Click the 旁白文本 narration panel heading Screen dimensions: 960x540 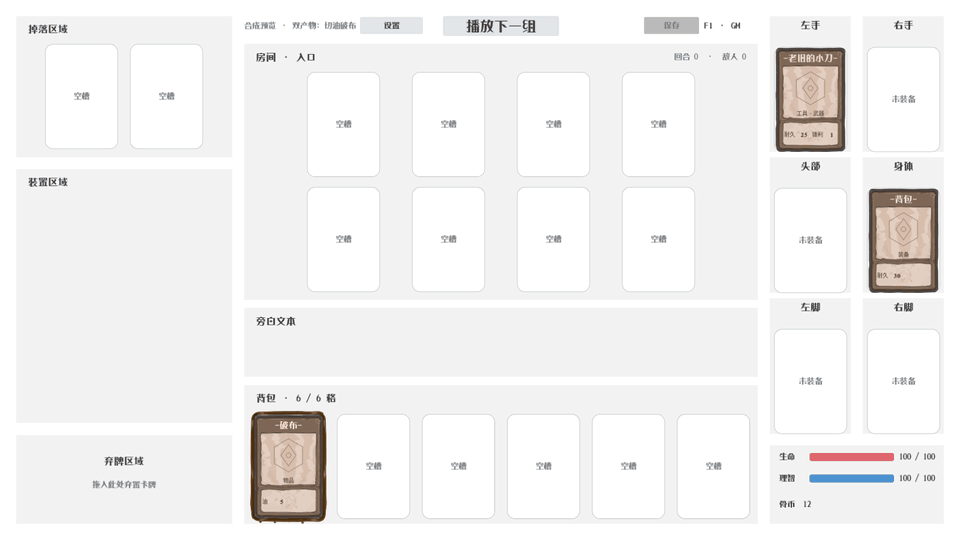pos(276,321)
